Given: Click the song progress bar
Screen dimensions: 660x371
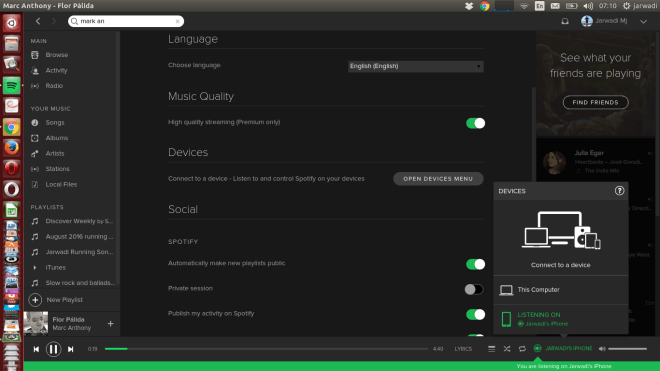Looking at the screenshot, I should click(266, 349).
